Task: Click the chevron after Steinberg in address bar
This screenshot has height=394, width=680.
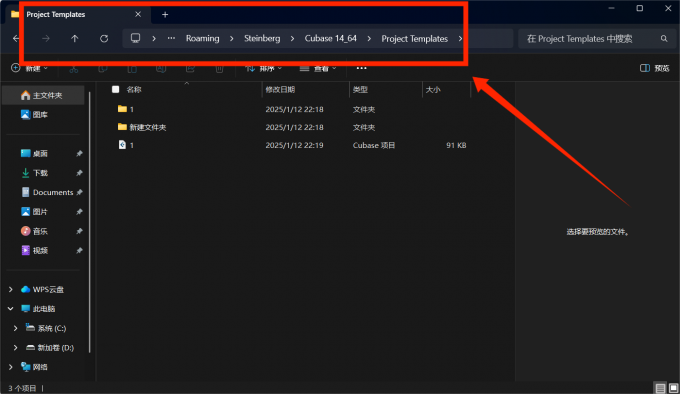Action: [292, 39]
